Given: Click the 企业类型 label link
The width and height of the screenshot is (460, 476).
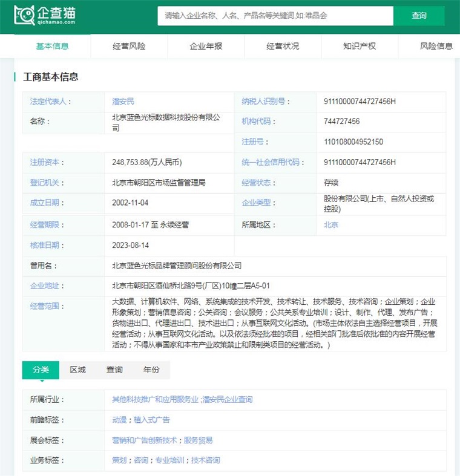Looking at the screenshot, I should 256,203.
